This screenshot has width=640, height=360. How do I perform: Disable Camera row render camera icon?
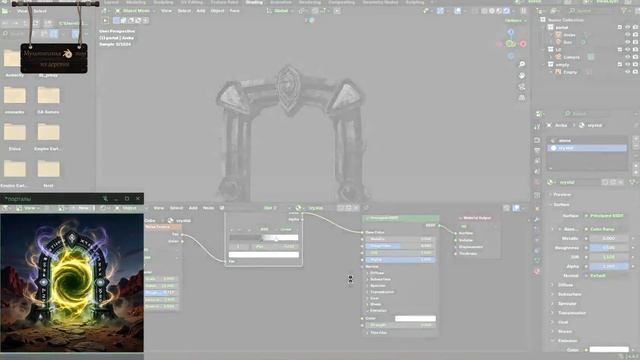tap(635, 57)
